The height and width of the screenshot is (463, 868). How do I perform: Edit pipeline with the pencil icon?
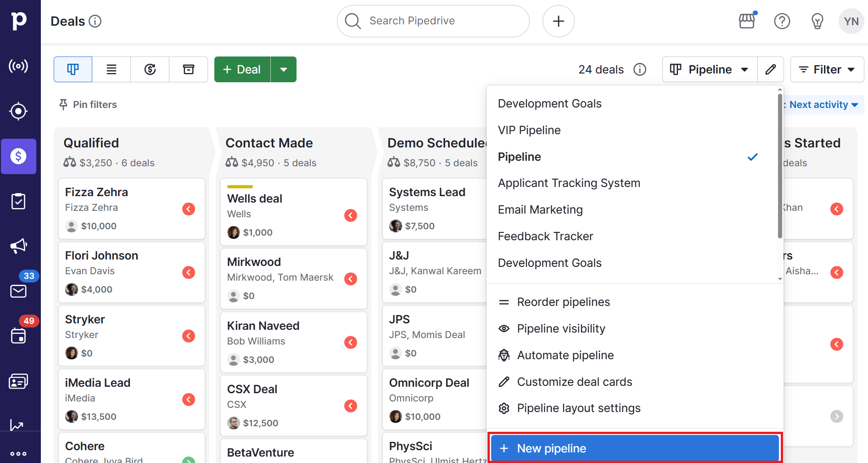click(771, 69)
